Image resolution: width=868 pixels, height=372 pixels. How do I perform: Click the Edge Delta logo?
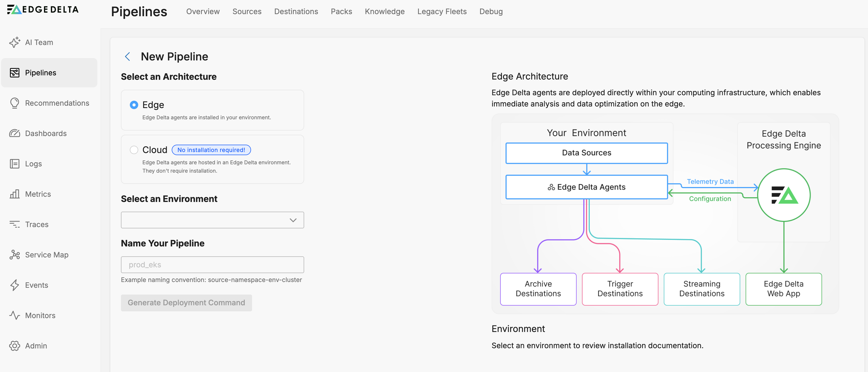point(43,9)
